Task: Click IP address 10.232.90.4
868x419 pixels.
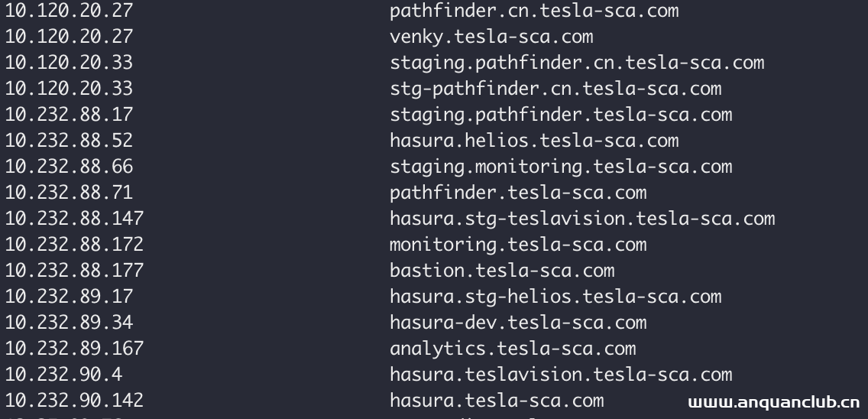Action: point(63,375)
